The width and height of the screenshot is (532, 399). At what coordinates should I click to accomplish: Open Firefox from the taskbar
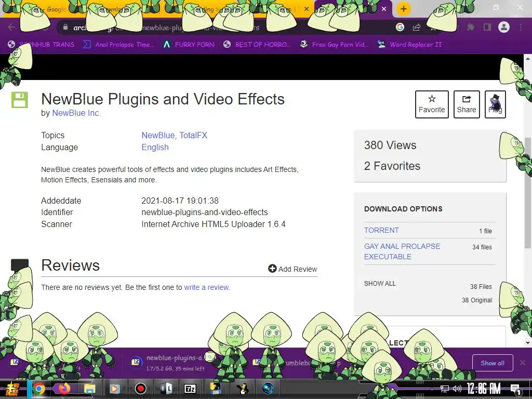(64, 389)
